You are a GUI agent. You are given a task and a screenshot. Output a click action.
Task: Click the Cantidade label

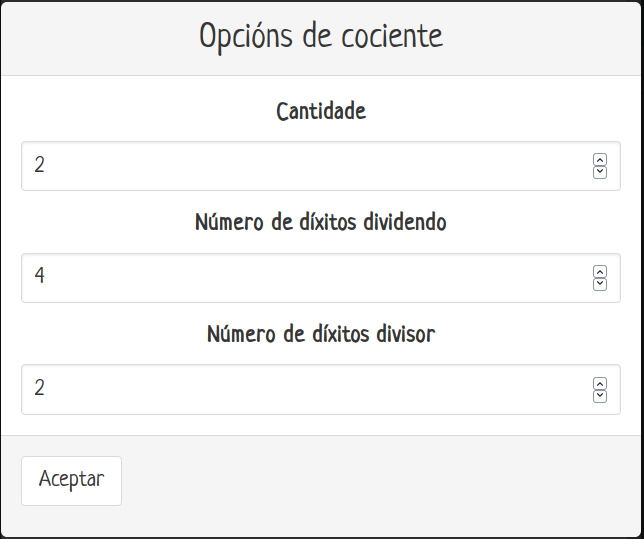tap(321, 111)
